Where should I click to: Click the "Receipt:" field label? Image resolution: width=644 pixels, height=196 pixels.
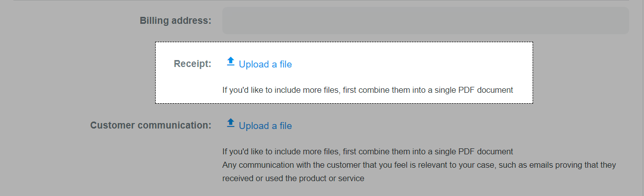coord(192,64)
